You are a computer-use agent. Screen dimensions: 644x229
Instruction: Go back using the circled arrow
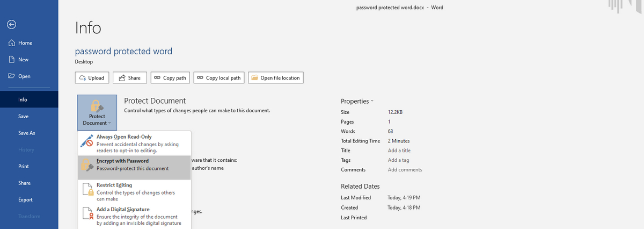11,24
